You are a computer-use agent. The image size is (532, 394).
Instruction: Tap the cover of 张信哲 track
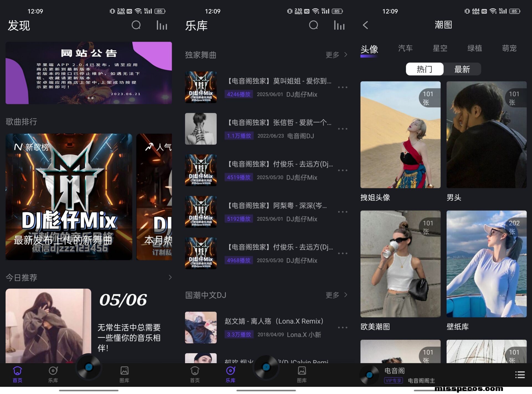click(x=201, y=129)
